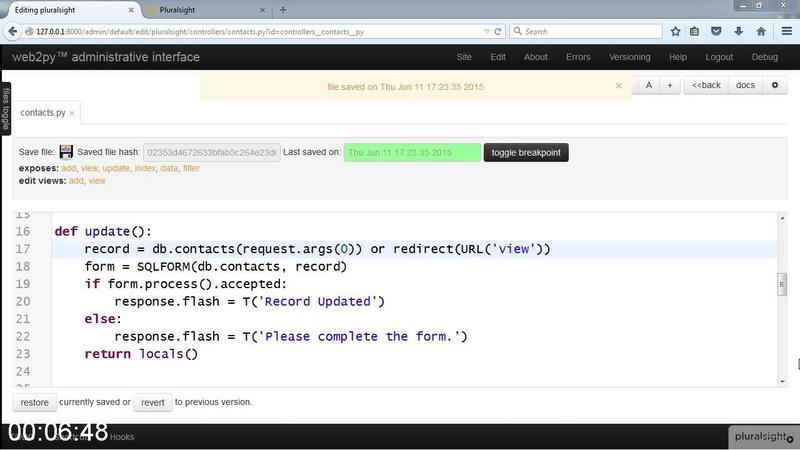
Task: Click the web2py administrative interface title
Action: [106, 57]
